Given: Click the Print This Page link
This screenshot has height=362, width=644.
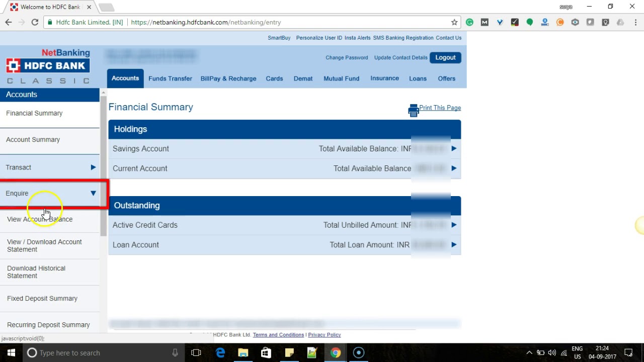Looking at the screenshot, I should coord(440,108).
